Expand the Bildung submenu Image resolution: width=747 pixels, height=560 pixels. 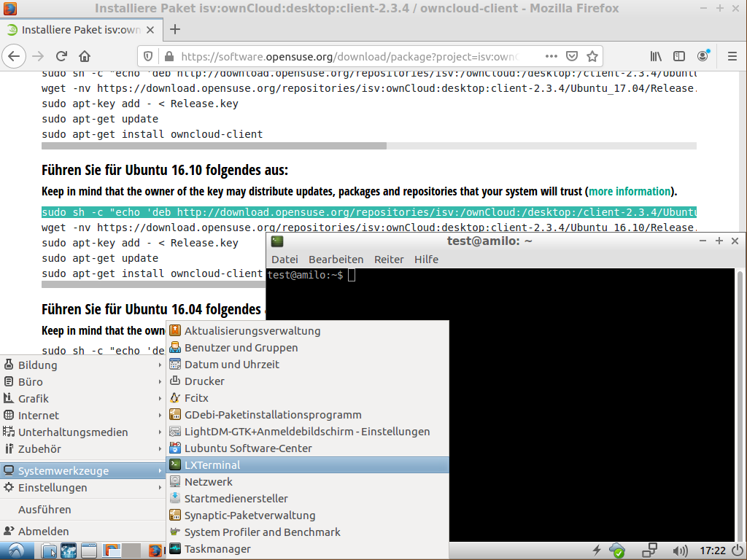[82, 365]
